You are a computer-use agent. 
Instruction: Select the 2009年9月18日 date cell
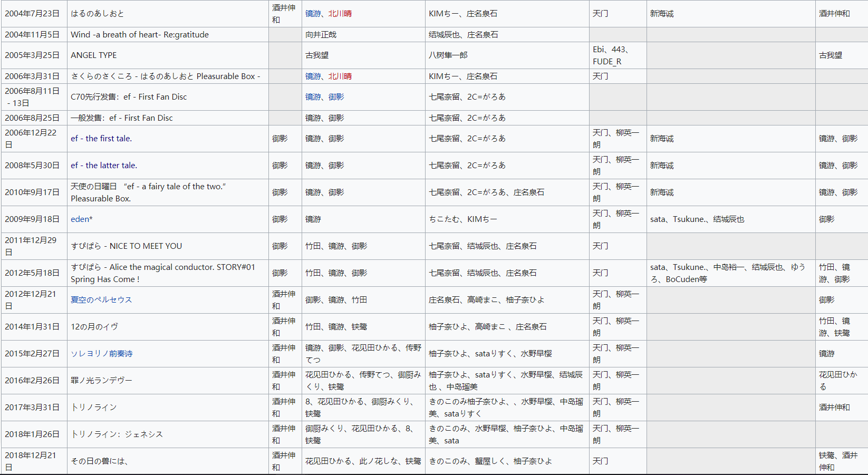[32, 219]
